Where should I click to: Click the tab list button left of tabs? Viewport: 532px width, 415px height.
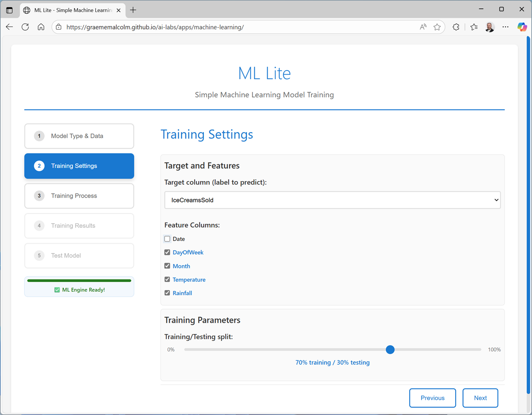point(10,9)
